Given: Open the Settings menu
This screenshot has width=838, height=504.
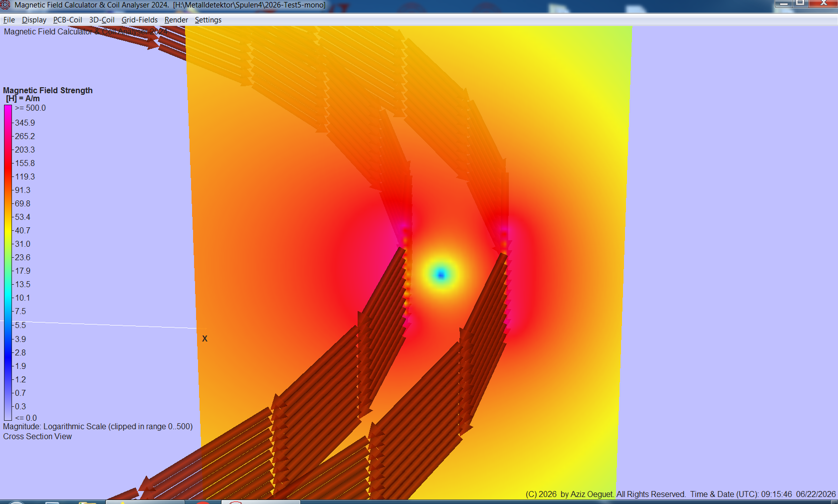Looking at the screenshot, I should click(x=208, y=20).
